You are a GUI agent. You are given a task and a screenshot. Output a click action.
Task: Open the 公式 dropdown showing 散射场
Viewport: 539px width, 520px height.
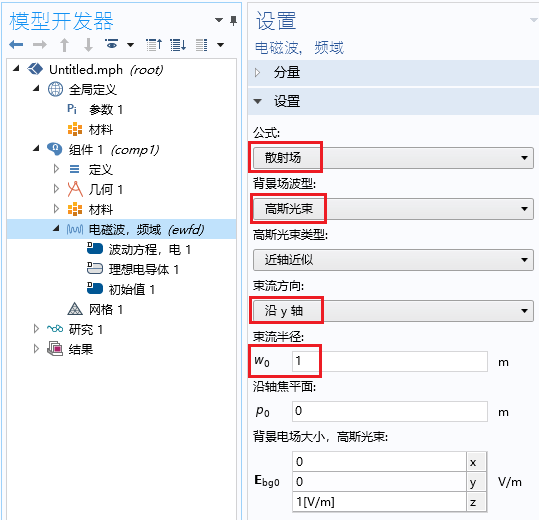[x=393, y=158]
